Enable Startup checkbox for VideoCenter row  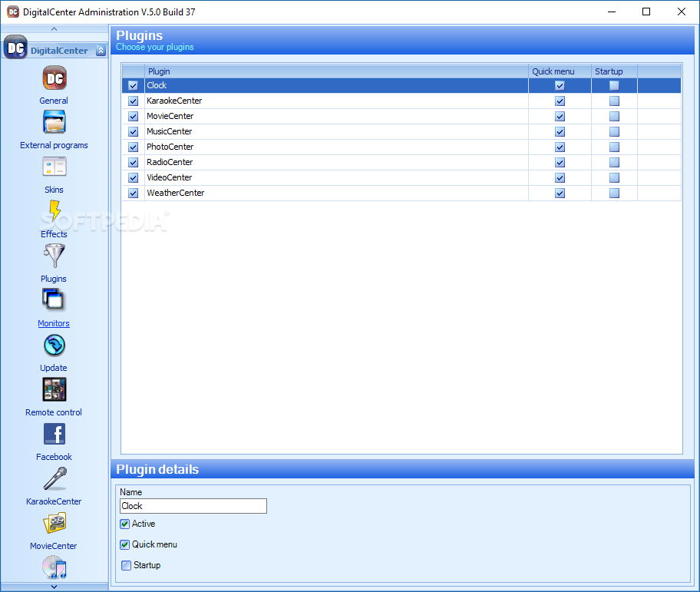point(614,177)
